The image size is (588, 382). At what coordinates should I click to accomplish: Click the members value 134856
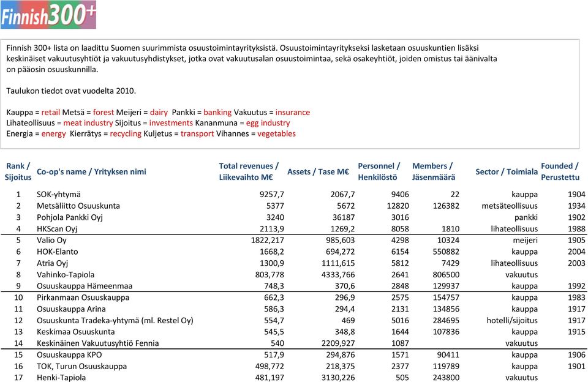pos(446,309)
